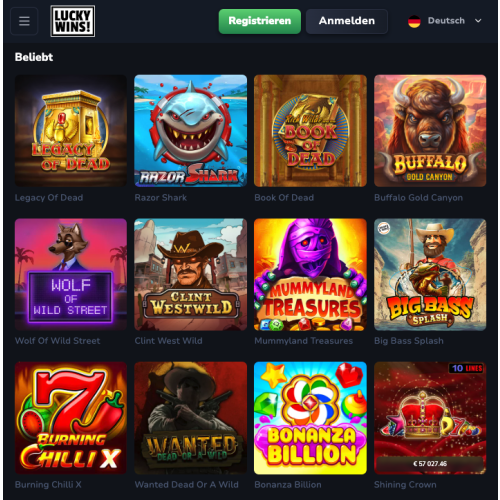Open Clint West Wild game tile
500x500 pixels.
[x=190, y=274]
